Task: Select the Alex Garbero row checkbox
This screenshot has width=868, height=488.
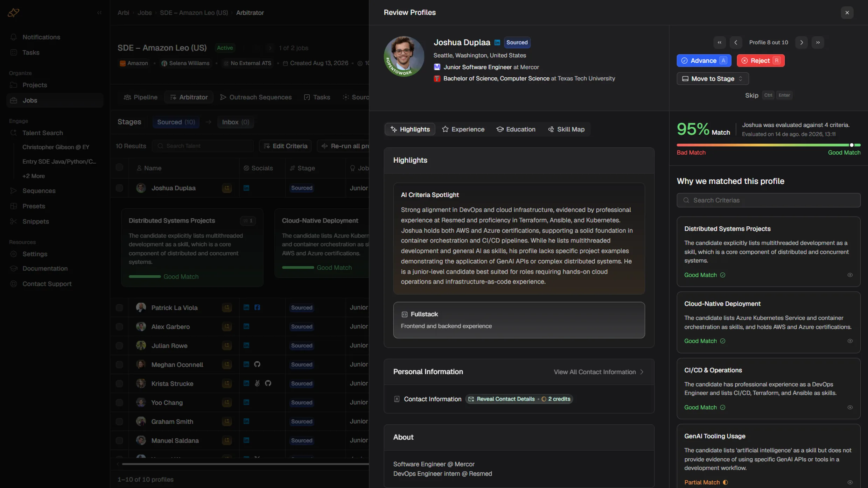Action: pos(119,326)
